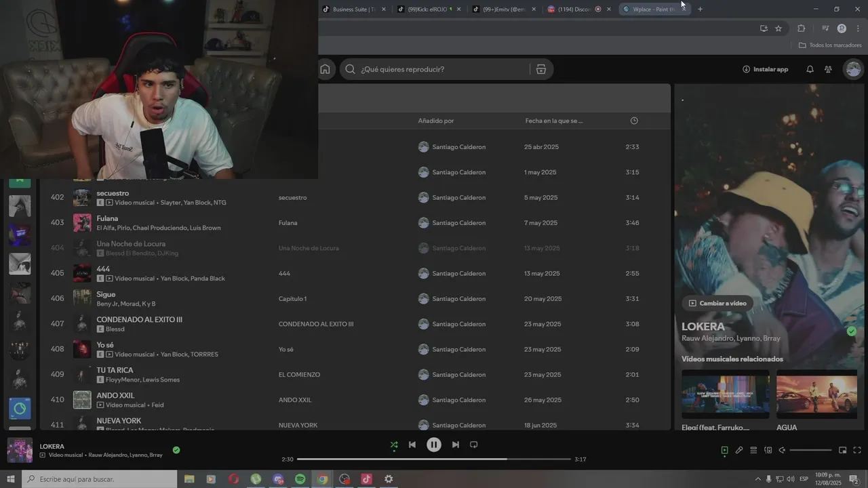Open LOKERA title in Now Playing panel
868x488 pixels.
[x=703, y=327]
